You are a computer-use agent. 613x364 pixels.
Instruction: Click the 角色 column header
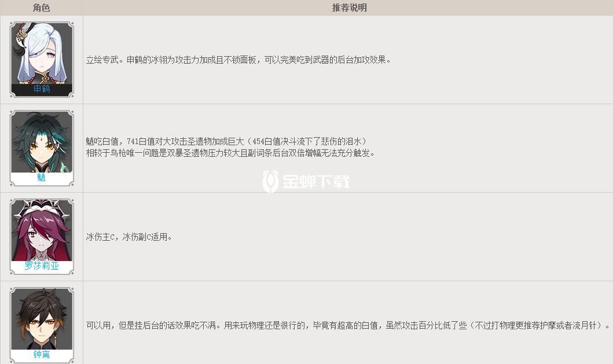pos(42,8)
